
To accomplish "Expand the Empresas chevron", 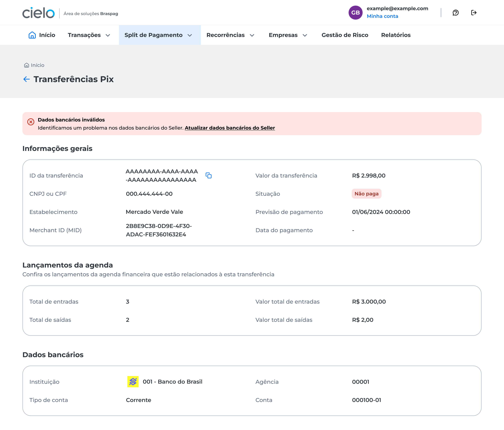I will pos(305,35).
